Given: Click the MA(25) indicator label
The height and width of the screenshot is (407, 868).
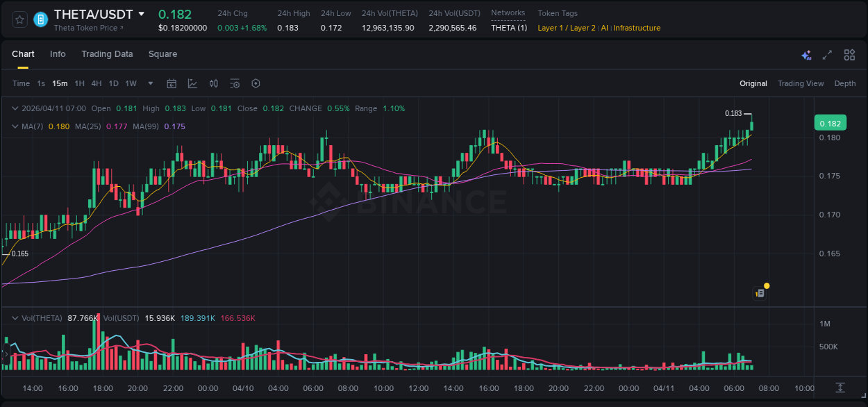Looking at the screenshot, I should 88,126.
